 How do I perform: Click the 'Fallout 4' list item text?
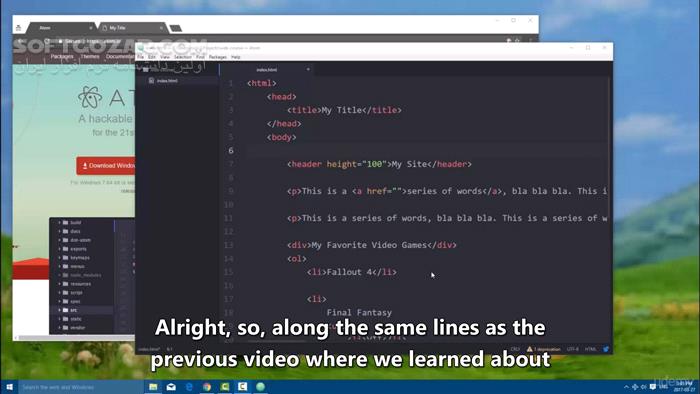[x=349, y=272]
